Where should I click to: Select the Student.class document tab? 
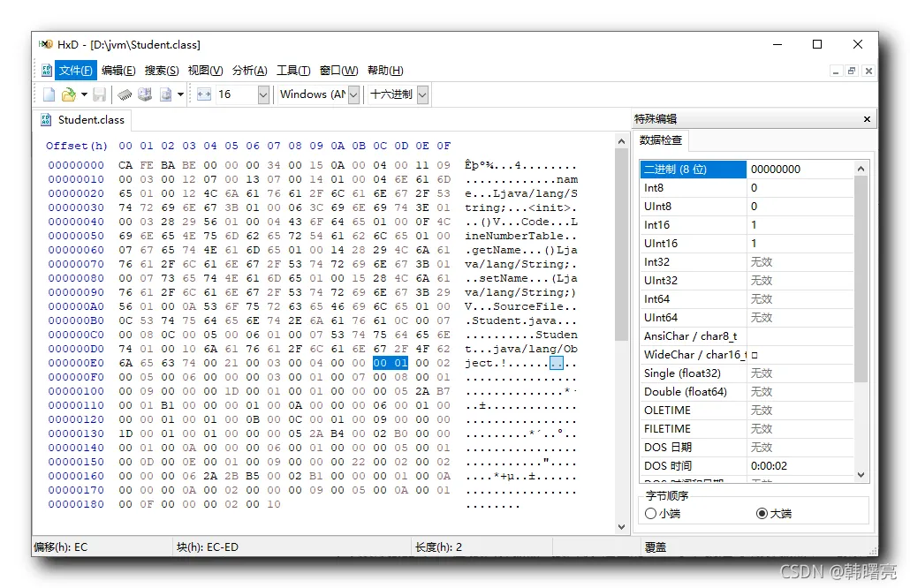(82, 120)
